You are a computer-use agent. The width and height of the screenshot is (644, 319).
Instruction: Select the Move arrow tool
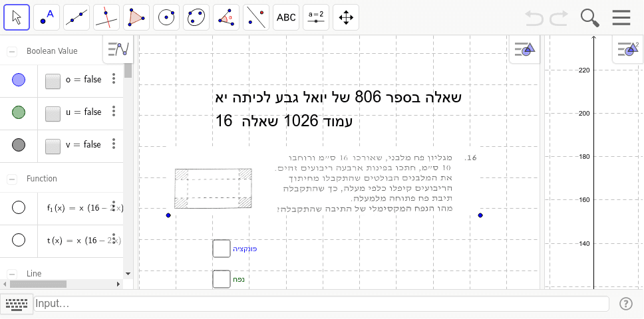17,17
